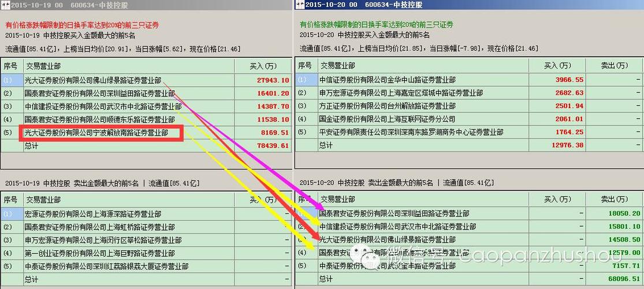Select 中信证券金华中山路证券营业部 row
Image resolution: width=644 pixels, height=289 pixels.
469,80
